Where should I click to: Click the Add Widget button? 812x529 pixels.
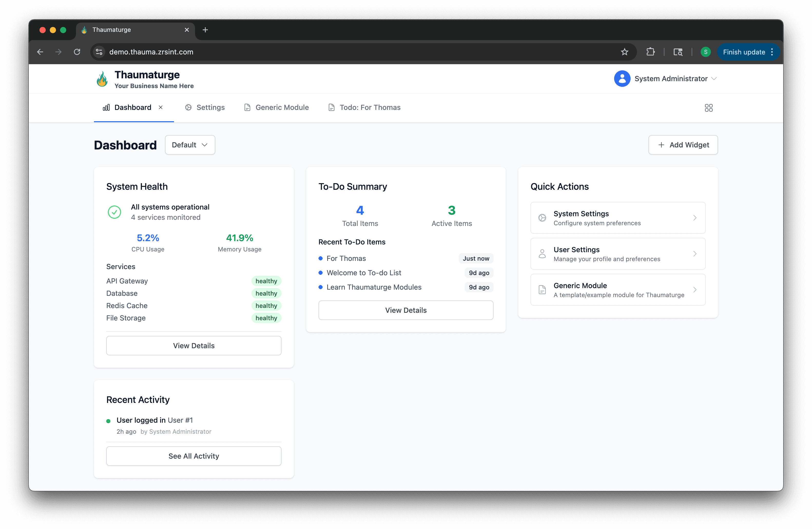[683, 145]
